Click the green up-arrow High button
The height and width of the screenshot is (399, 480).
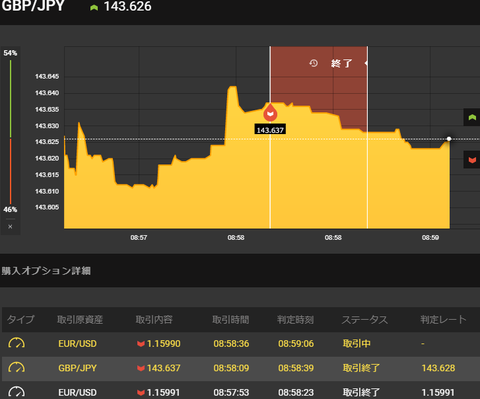click(x=472, y=117)
